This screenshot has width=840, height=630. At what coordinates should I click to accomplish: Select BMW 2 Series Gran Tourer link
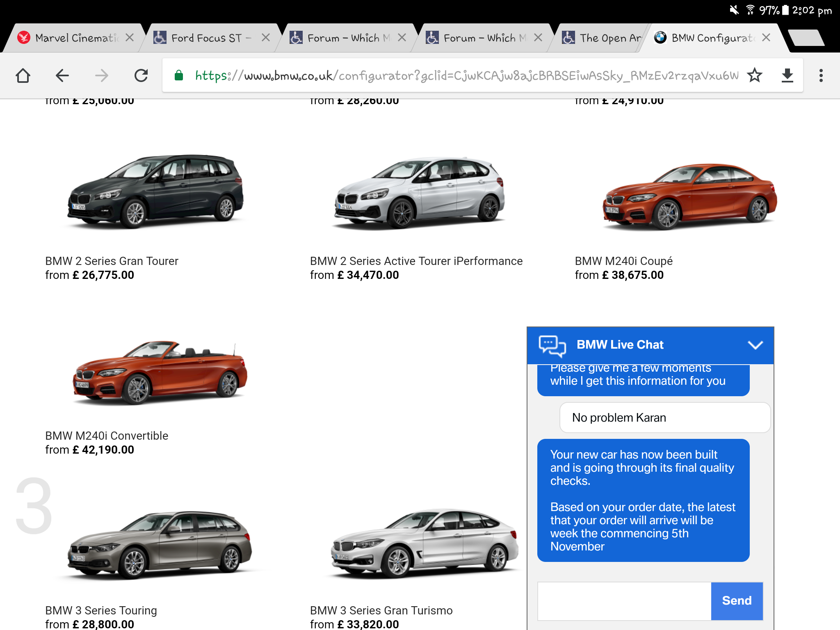click(112, 261)
